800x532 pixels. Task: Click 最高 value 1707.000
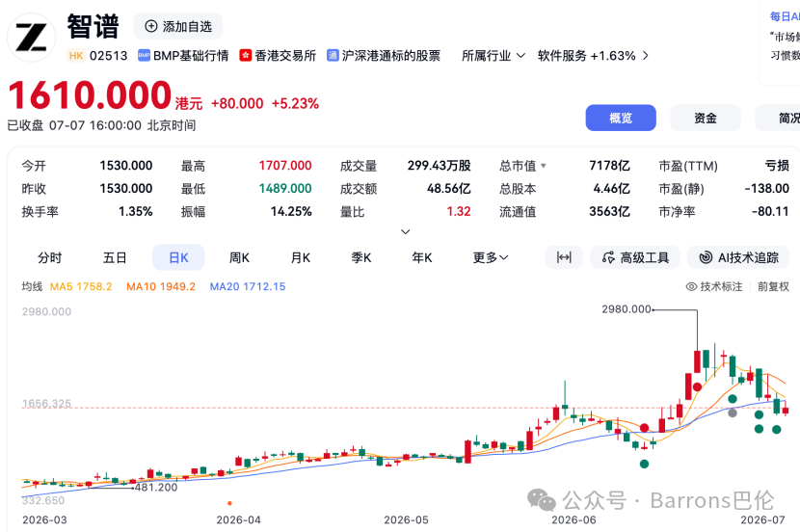[284, 166]
